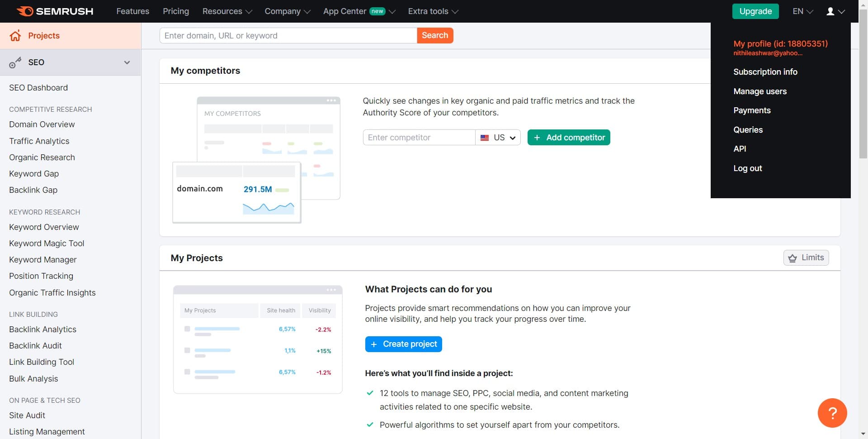The width and height of the screenshot is (868, 439).
Task: Expand the Resources menu
Action: (x=227, y=11)
